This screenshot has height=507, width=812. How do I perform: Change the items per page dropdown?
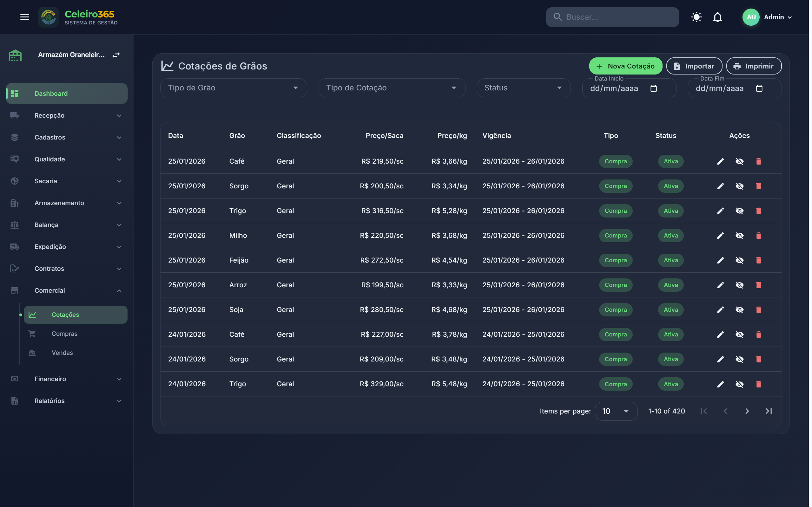[616, 411]
